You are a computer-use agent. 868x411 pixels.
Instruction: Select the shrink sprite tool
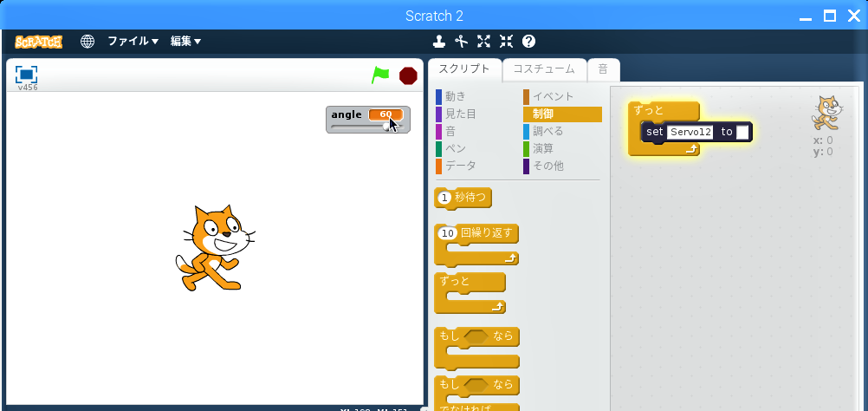tap(506, 41)
